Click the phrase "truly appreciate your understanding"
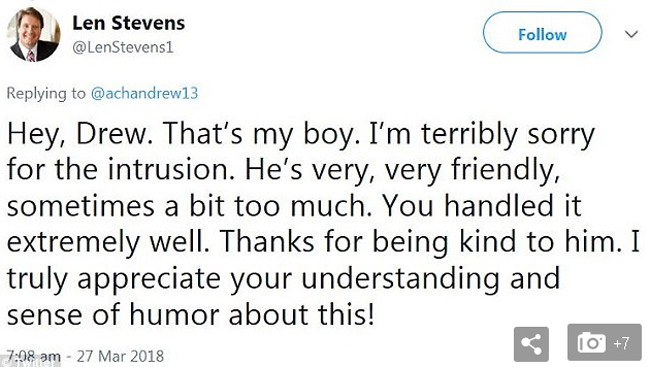The height and width of the screenshot is (367, 650). [253, 279]
